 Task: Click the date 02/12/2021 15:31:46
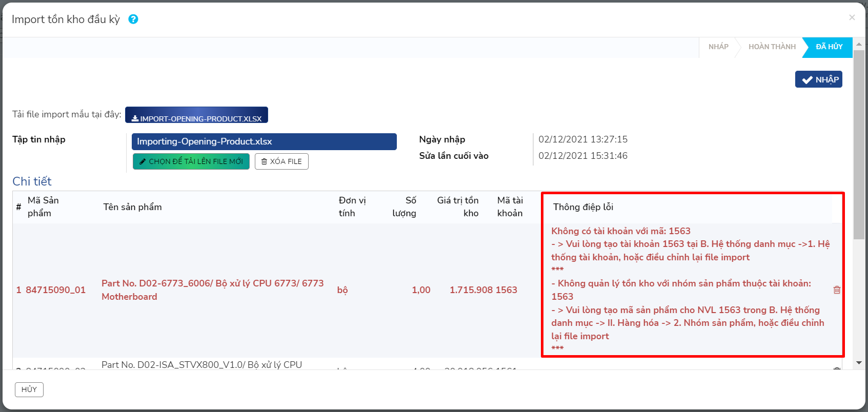coord(583,156)
